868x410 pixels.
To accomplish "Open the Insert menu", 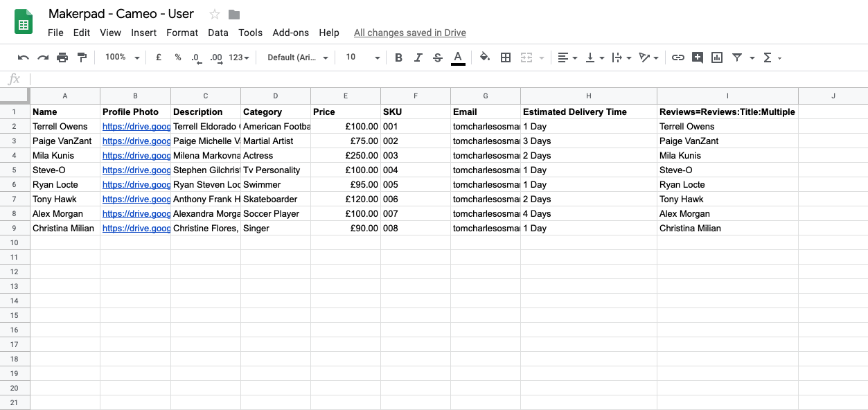I will point(143,33).
